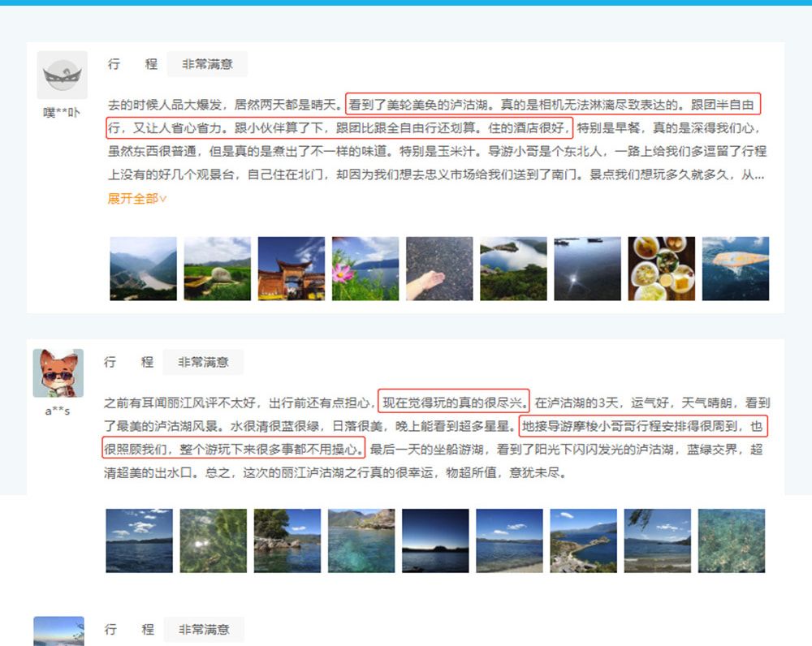
Task: Click 行程 label in a**s review
Action: pyautogui.click(x=128, y=362)
